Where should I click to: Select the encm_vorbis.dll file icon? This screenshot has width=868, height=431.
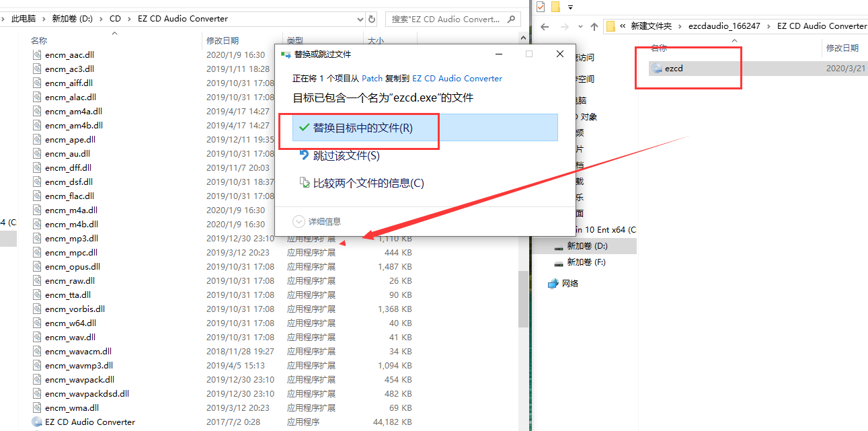click(x=37, y=309)
